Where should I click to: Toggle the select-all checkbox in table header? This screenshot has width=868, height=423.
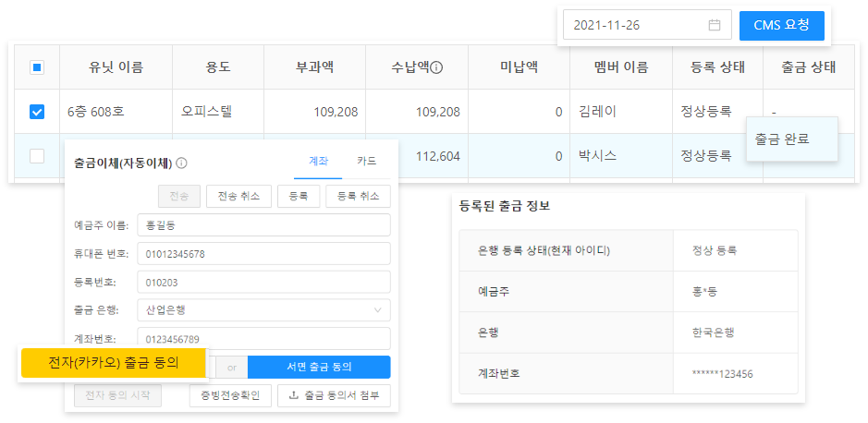(x=37, y=67)
